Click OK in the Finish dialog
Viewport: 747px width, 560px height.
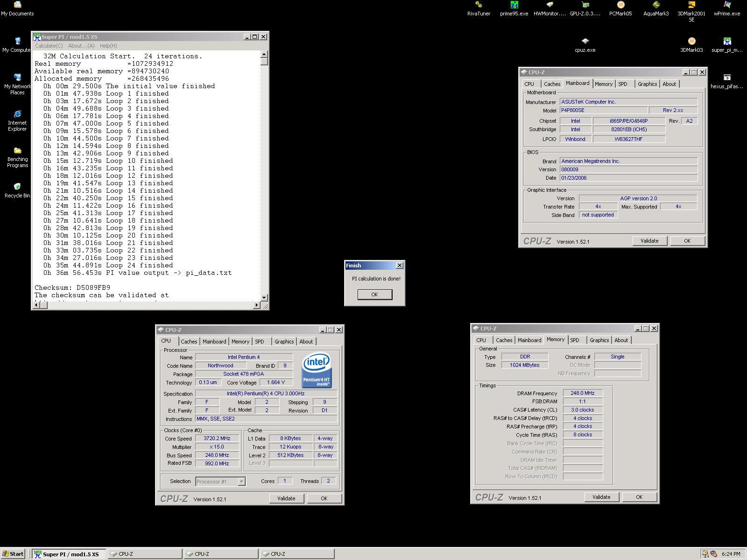(x=374, y=294)
